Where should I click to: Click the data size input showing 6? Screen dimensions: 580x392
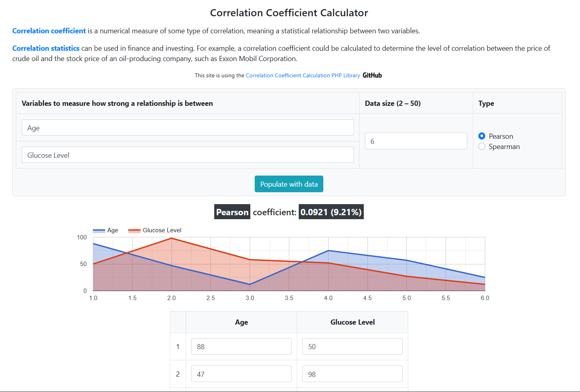(416, 141)
